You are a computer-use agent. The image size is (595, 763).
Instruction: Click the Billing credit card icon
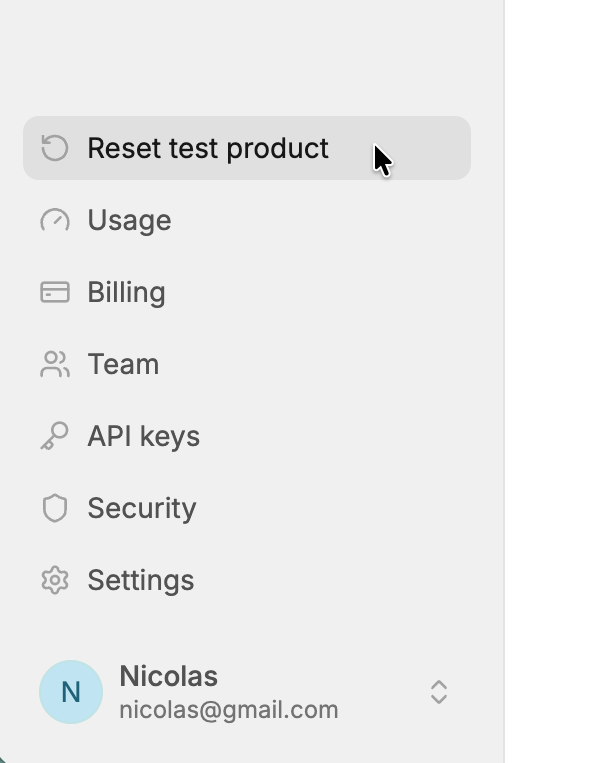tap(54, 292)
